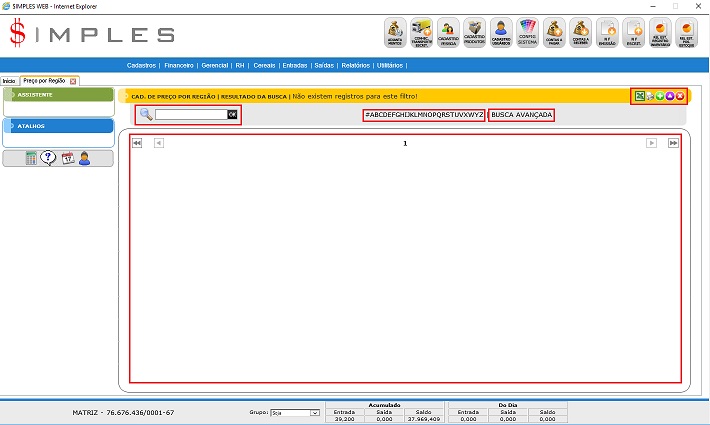Open Cadastro Usuários icon
The image size is (710, 425).
coord(503,32)
